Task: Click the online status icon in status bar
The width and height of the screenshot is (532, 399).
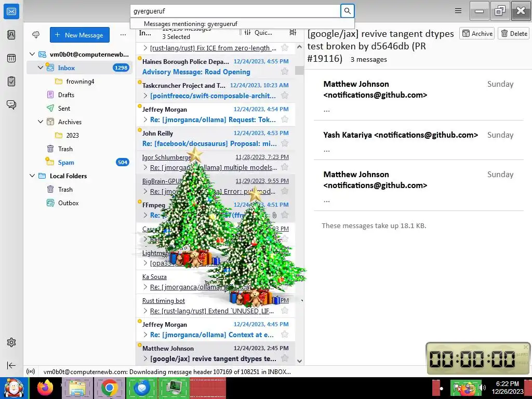Action: 31,371
